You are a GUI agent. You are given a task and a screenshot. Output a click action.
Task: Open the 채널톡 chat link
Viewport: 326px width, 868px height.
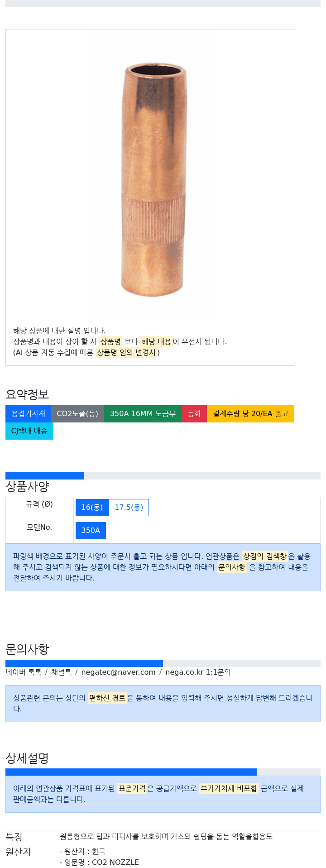coord(61,672)
